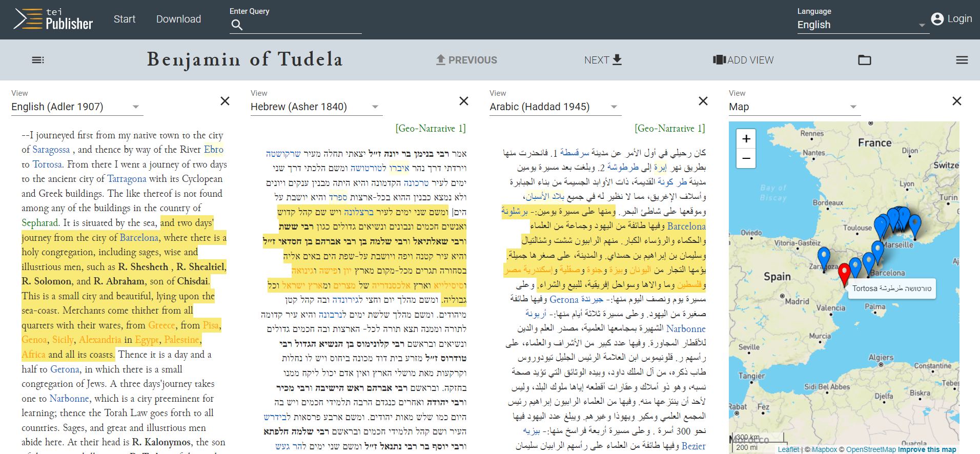Click the Ebro link in English text
The width and height of the screenshot is (980, 454).
pyautogui.click(x=214, y=150)
